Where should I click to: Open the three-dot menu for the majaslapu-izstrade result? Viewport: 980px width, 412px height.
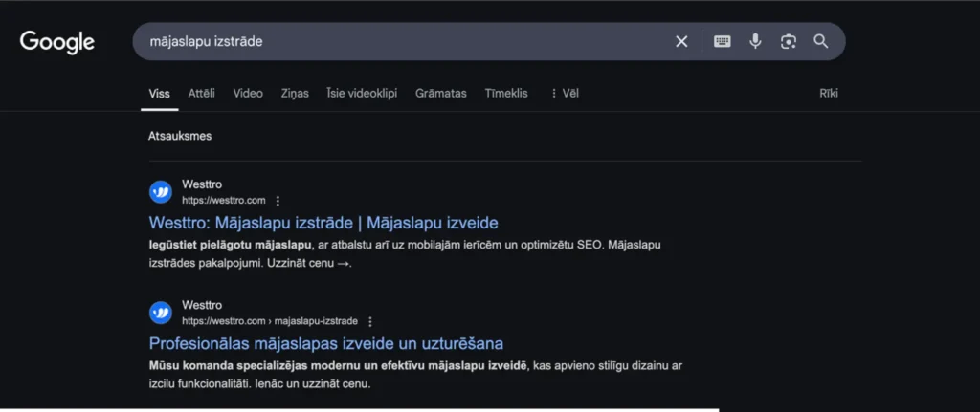tap(370, 321)
